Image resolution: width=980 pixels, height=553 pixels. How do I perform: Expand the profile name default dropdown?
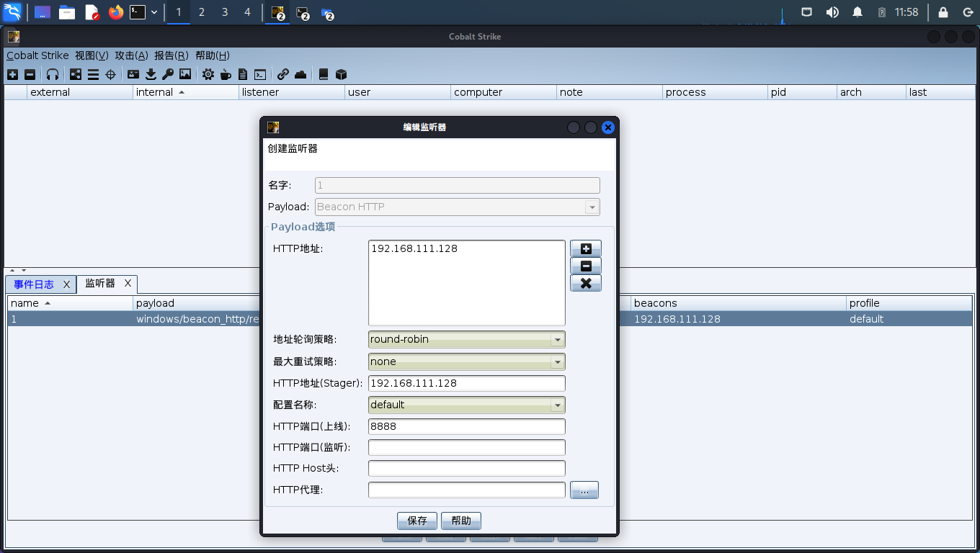557,405
